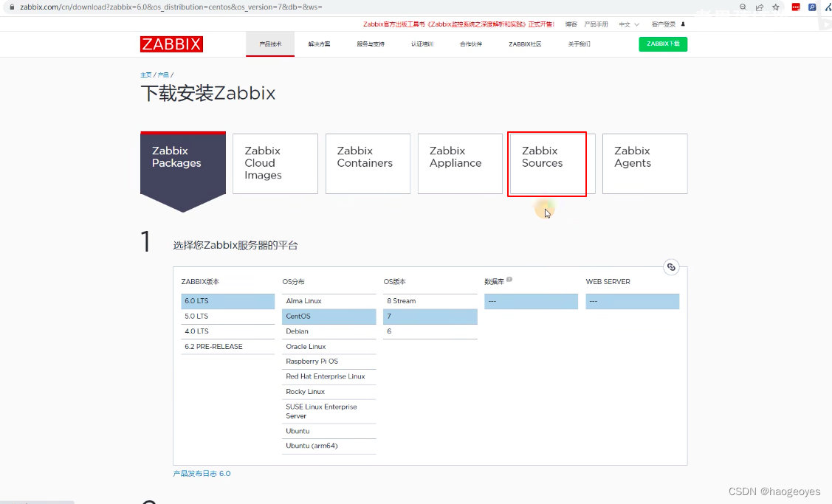Choose SUSE Linux Enterprise Server distribution

pos(329,411)
